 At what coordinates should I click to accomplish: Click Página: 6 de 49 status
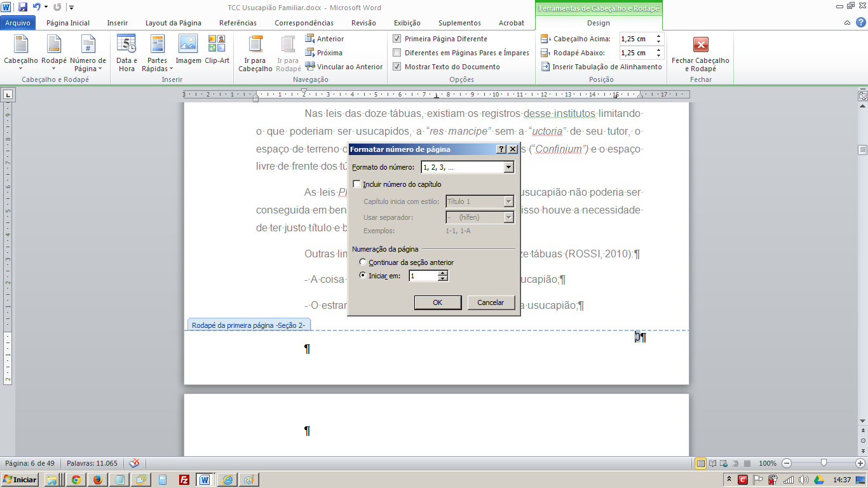[x=29, y=463]
